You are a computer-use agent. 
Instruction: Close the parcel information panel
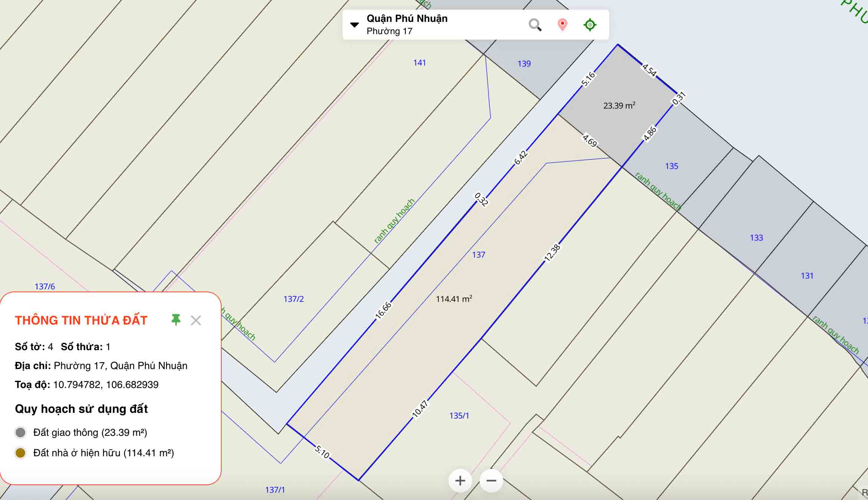pos(196,320)
